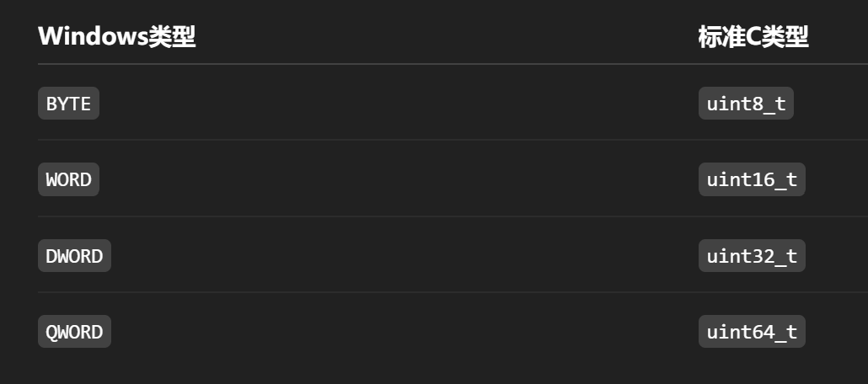Click the DWORD code label
The width and height of the screenshot is (868, 384).
(x=74, y=256)
